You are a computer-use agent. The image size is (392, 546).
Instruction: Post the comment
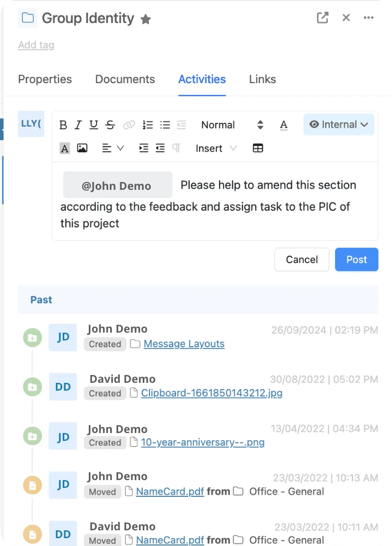(356, 259)
